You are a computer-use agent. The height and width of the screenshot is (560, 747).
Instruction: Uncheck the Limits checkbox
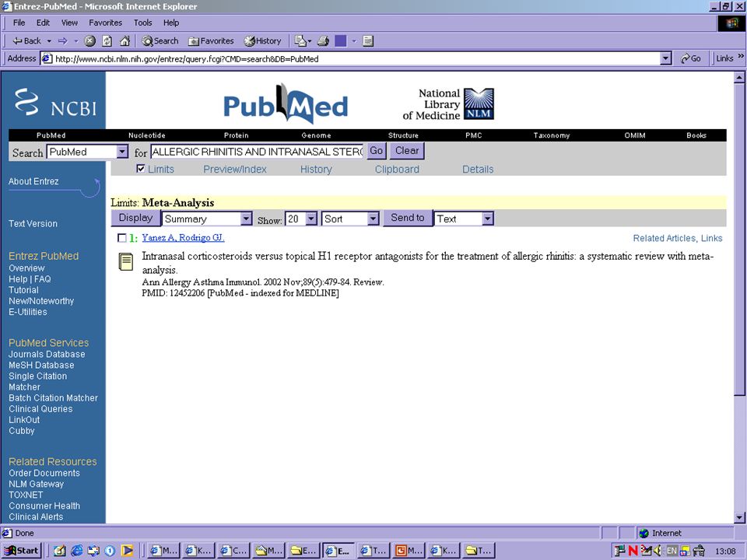[141, 168]
